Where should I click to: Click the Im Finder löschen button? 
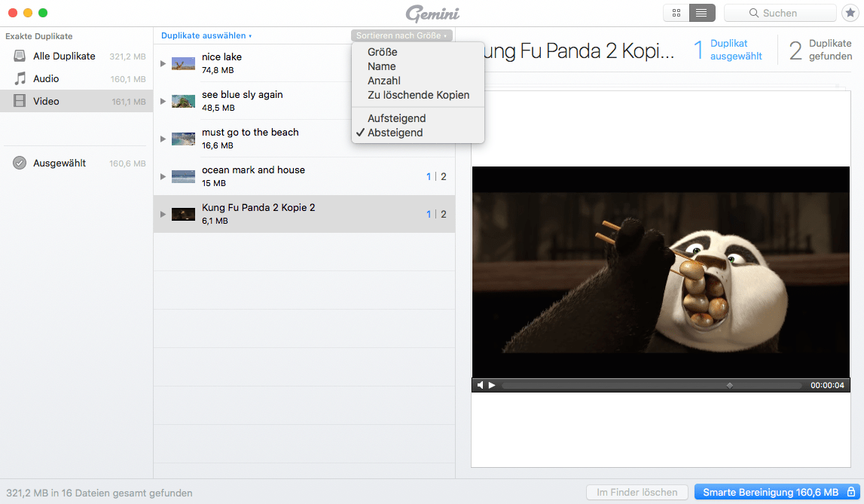pos(637,491)
